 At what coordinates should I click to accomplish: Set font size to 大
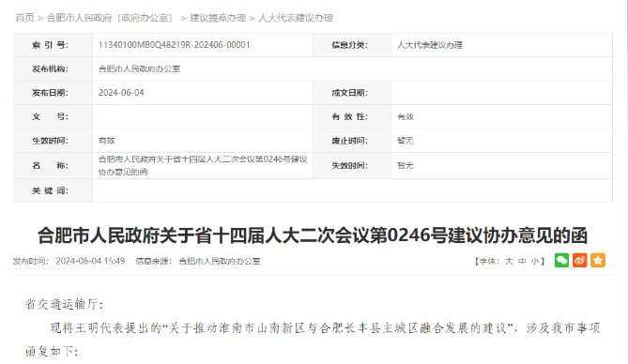tap(509, 261)
